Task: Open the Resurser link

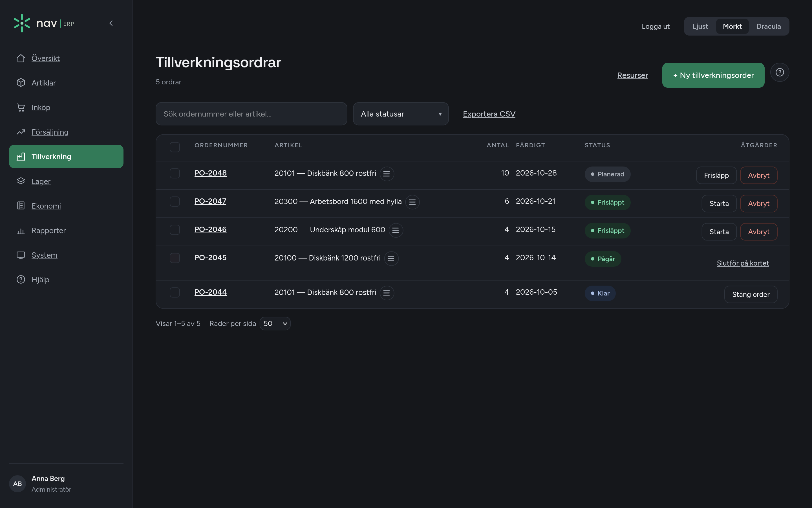Action: click(632, 75)
